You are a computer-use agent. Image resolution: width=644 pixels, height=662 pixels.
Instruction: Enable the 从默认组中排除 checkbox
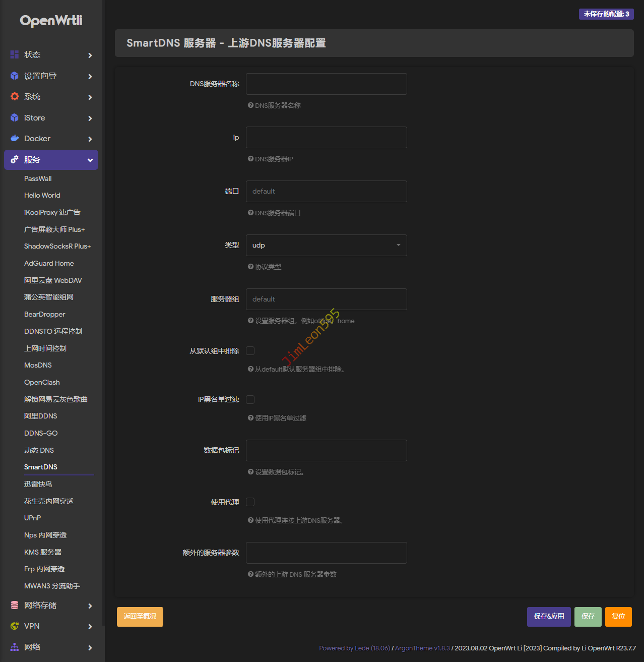tap(250, 350)
